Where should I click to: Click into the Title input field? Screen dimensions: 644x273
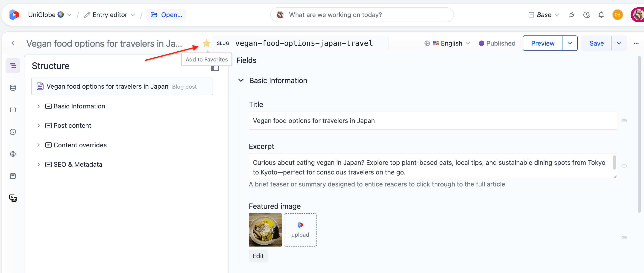(433, 121)
